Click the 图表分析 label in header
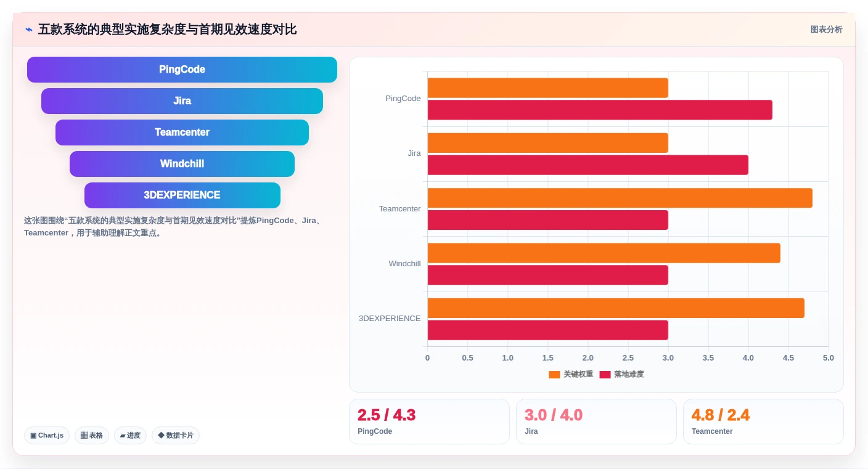The width and height of the screenshot is (868, 469). (x=826, y=30)
